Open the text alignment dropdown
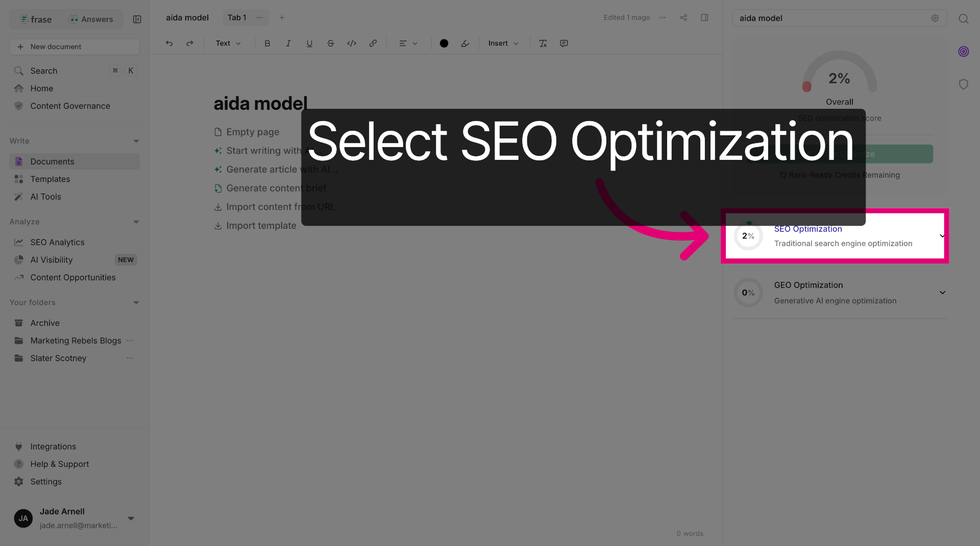The height and width of the screenshot is (546, 980). 408,43
